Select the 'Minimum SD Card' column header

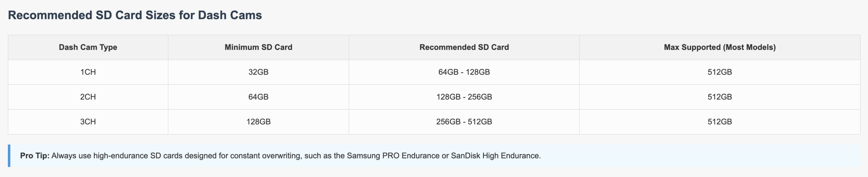tap(258, 47)
